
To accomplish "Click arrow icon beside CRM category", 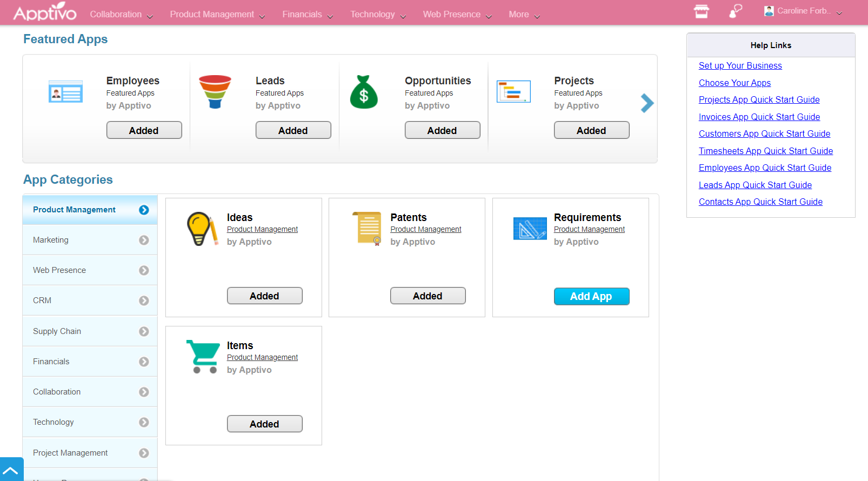I will click(x=144, y=300).
